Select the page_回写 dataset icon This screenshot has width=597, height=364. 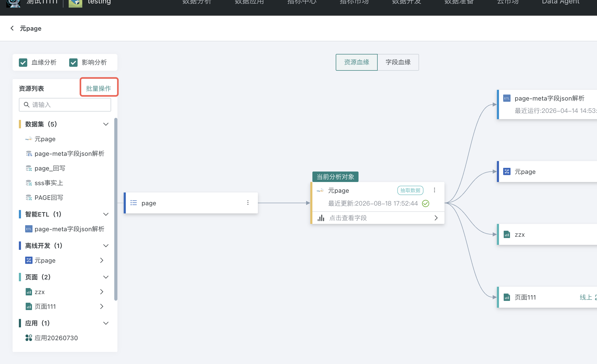[29, 168]
